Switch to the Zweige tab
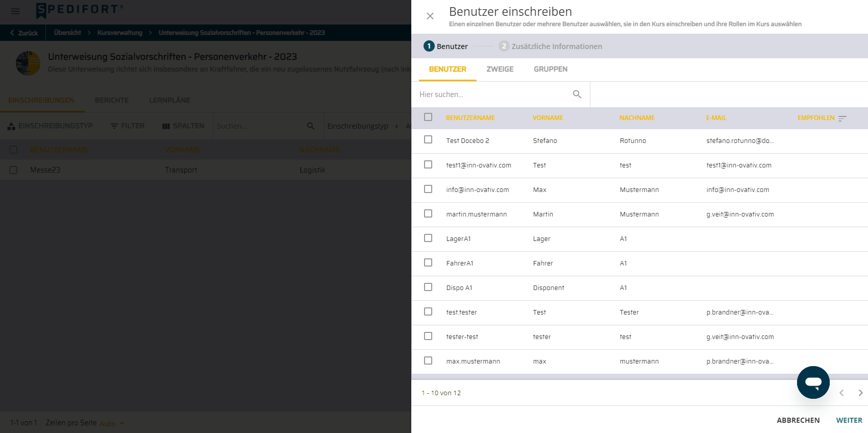 pos(500,69)
